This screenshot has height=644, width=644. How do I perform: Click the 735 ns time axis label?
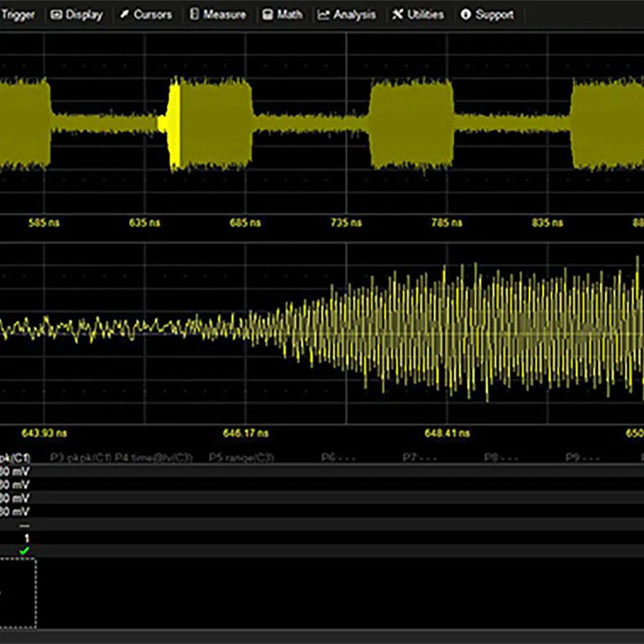tap(346, 223)
